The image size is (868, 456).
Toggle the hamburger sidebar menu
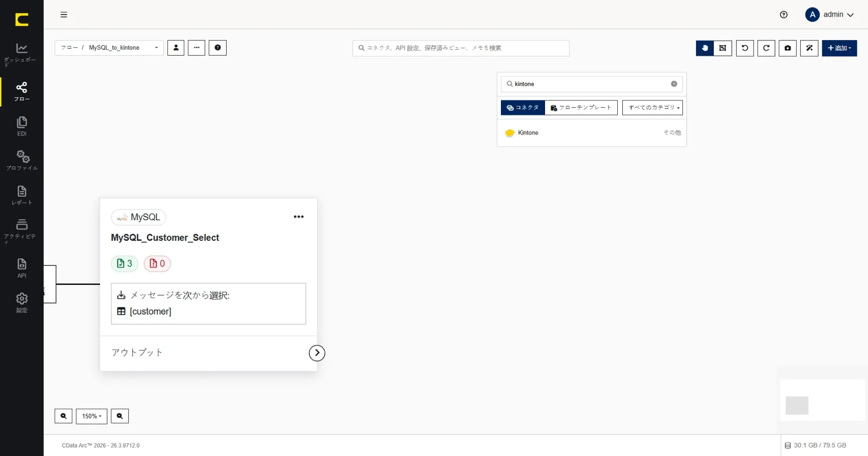[x=64, y=15]
